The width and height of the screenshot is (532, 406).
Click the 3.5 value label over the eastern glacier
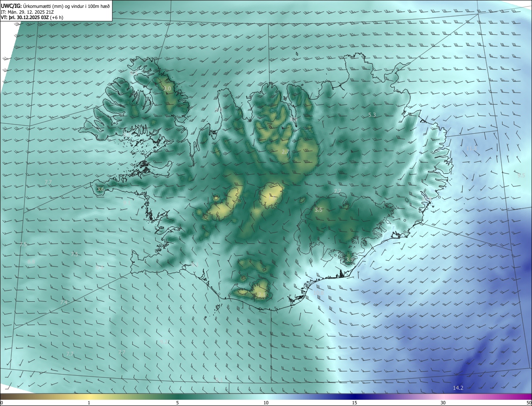pyautogui.click(x=318, y=210)
